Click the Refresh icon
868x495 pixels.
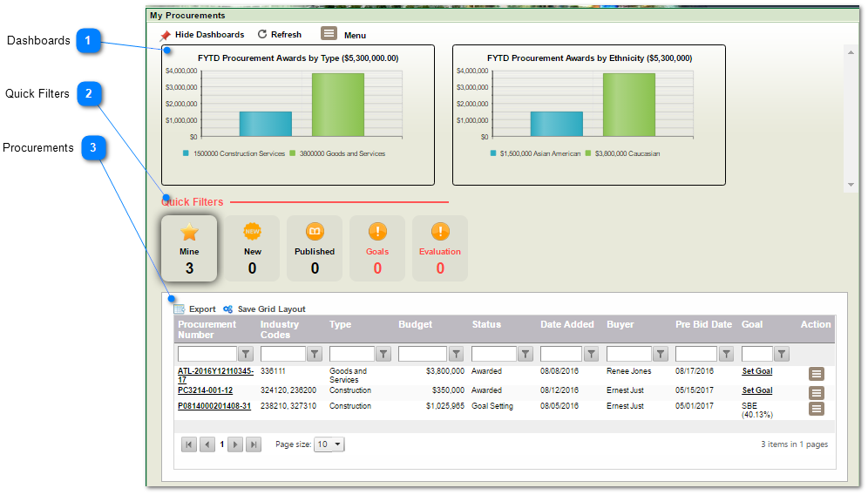click(262, 35)
